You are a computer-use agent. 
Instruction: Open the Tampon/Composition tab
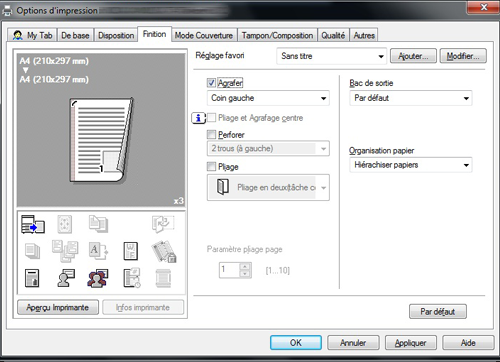[277, 35]
